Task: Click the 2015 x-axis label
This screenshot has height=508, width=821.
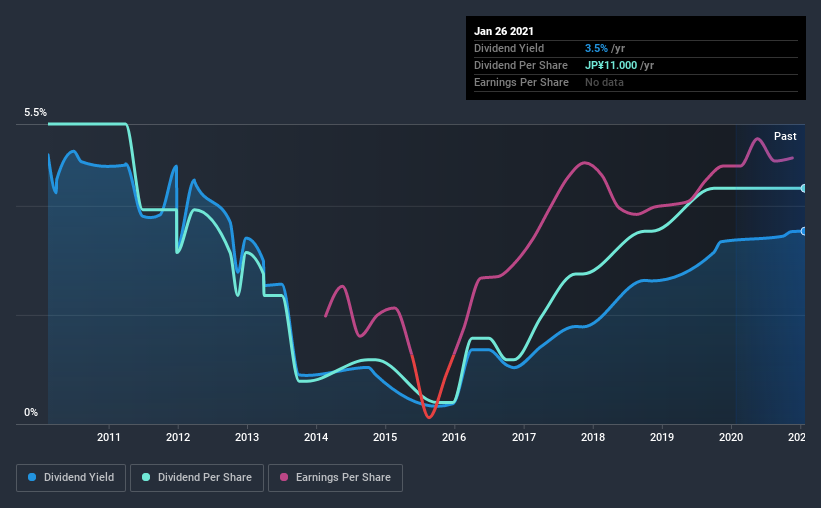Action: tap(385, 437)
